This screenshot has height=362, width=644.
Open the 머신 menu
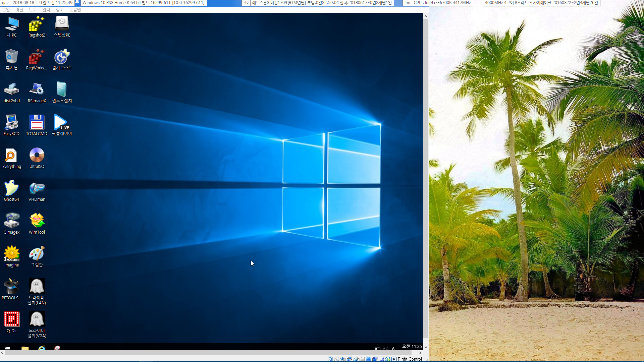(x=19, y=10)
